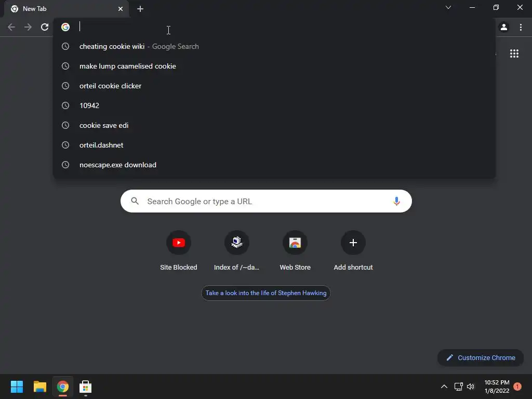Click the Google logo in address bar

[65, 27]
